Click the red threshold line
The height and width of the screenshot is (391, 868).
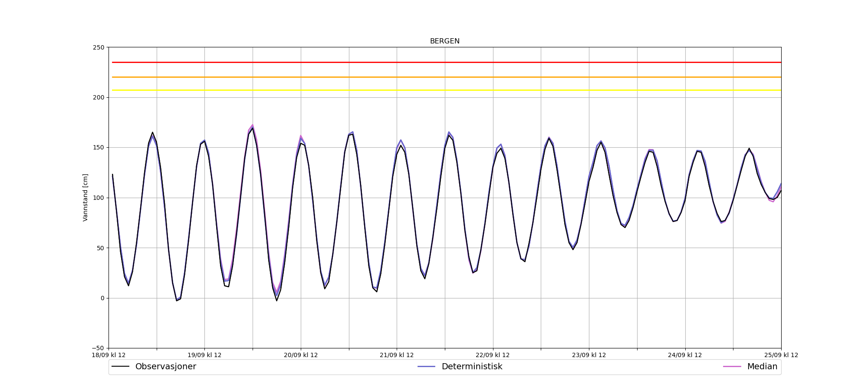click(447, 63)
